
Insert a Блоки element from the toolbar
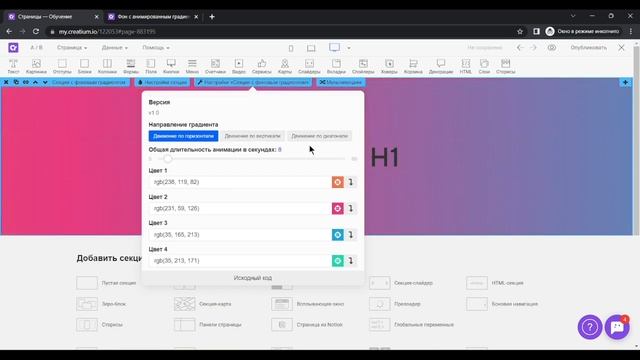click(x=84, y=66)
